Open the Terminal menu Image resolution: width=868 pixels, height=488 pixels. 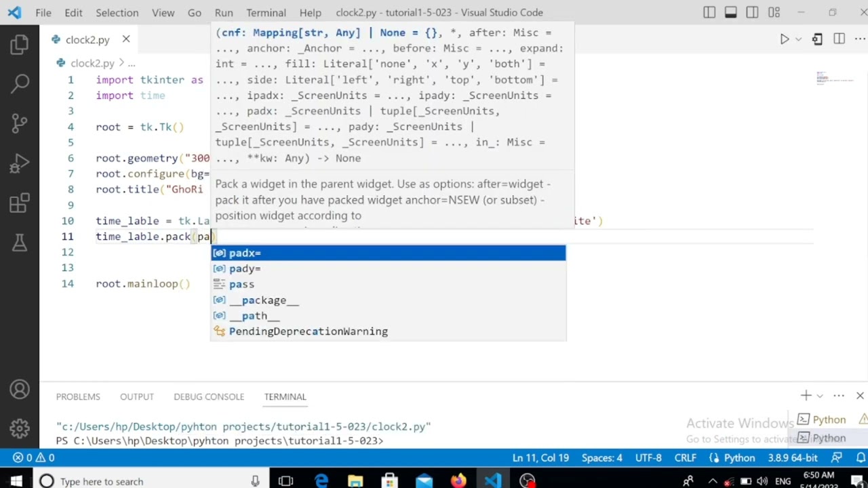pos(266,12)
